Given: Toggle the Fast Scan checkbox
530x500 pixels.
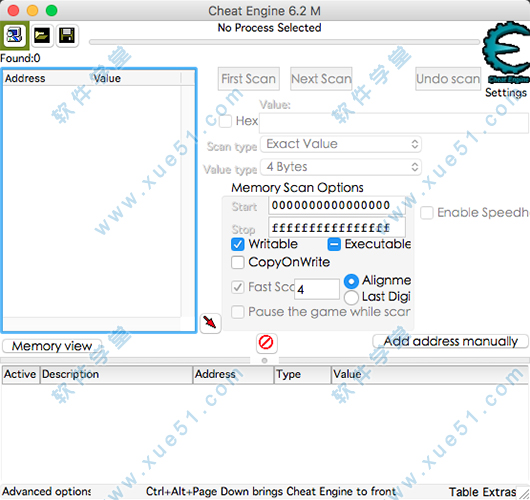Looking at the screenshot, I should pyautogui.click(x=238, y=287).
